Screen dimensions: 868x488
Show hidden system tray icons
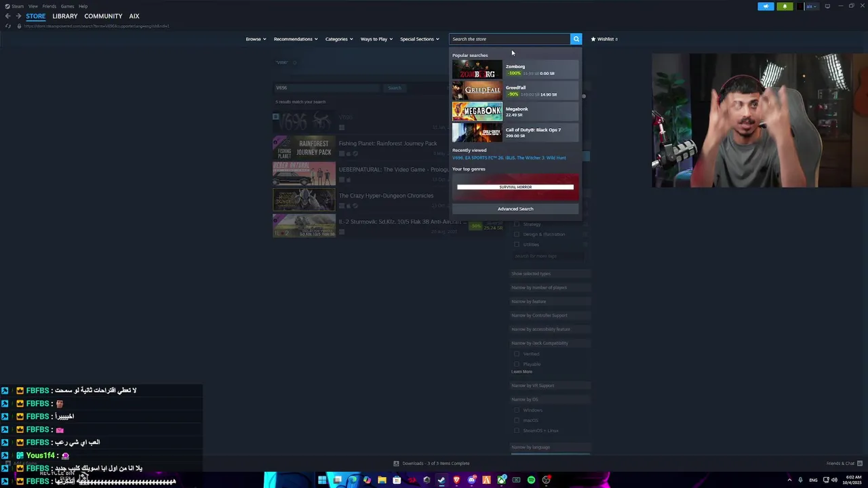point(789,480)
